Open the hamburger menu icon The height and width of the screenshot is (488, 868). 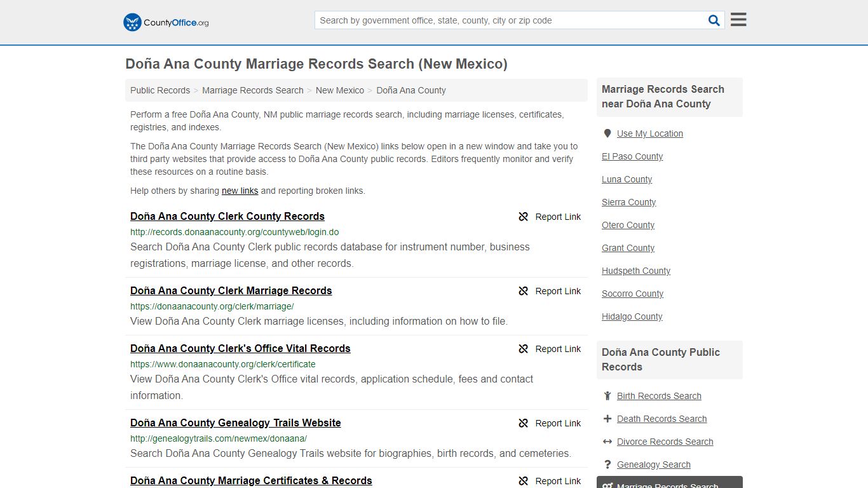pos(738,20)
